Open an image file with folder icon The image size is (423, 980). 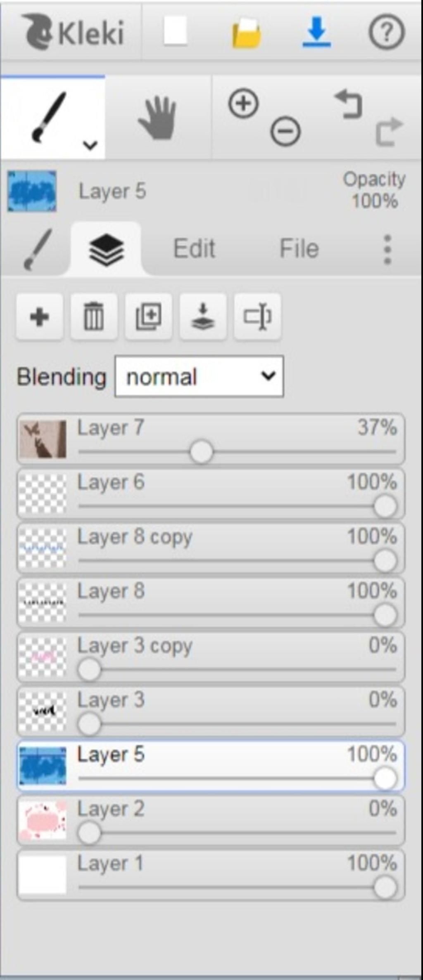(246, 33)
